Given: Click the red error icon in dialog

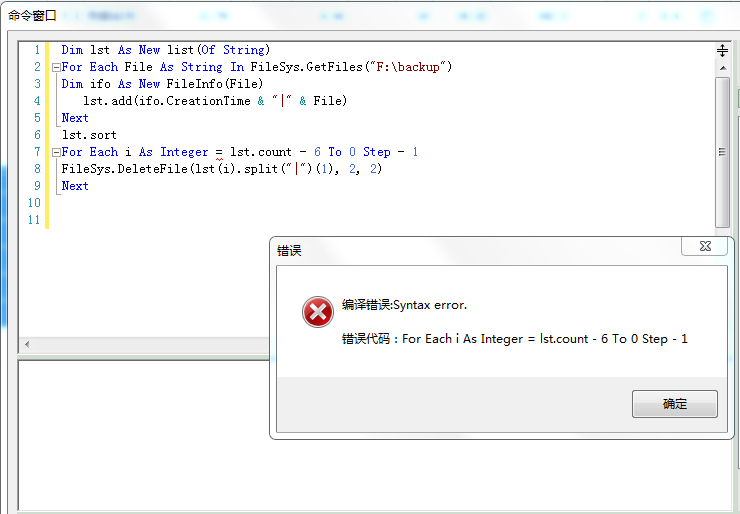Looking at the screenshot, I should pos(318,312).
